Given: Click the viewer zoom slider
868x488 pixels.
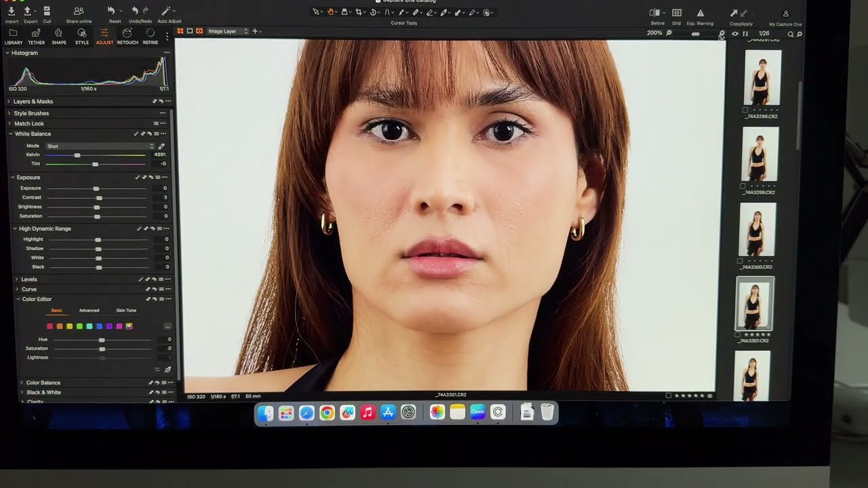Looking at the screenshot, I should click(695, 33).
